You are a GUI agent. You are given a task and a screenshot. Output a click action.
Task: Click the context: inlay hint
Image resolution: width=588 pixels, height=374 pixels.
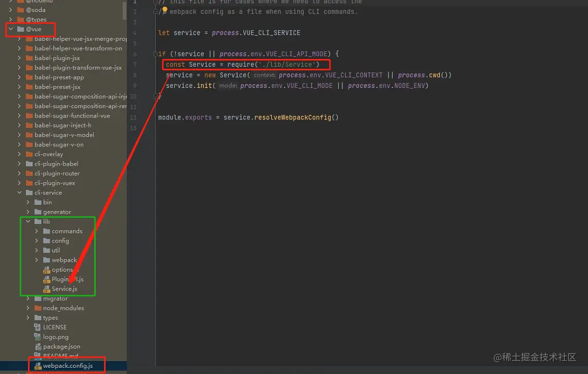[264, 76]
